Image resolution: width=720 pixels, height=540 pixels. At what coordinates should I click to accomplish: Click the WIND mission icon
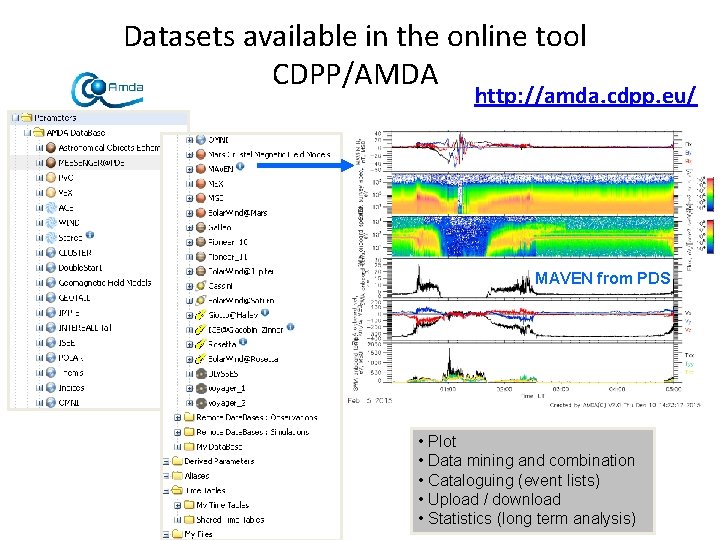click(x=51, y=223)
